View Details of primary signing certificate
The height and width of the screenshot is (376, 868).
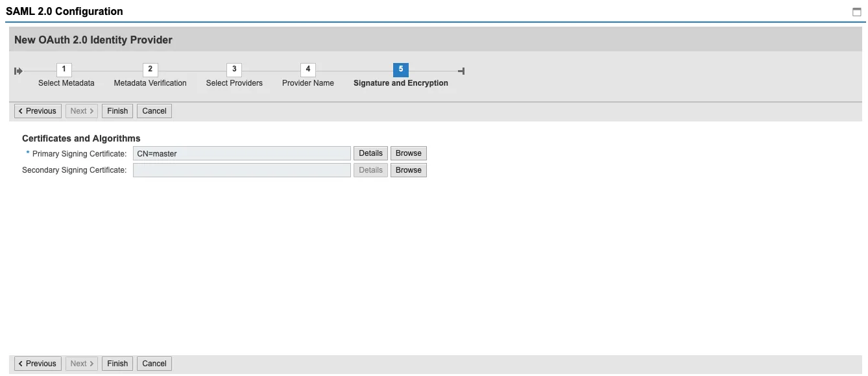click(x=370, y=153)
